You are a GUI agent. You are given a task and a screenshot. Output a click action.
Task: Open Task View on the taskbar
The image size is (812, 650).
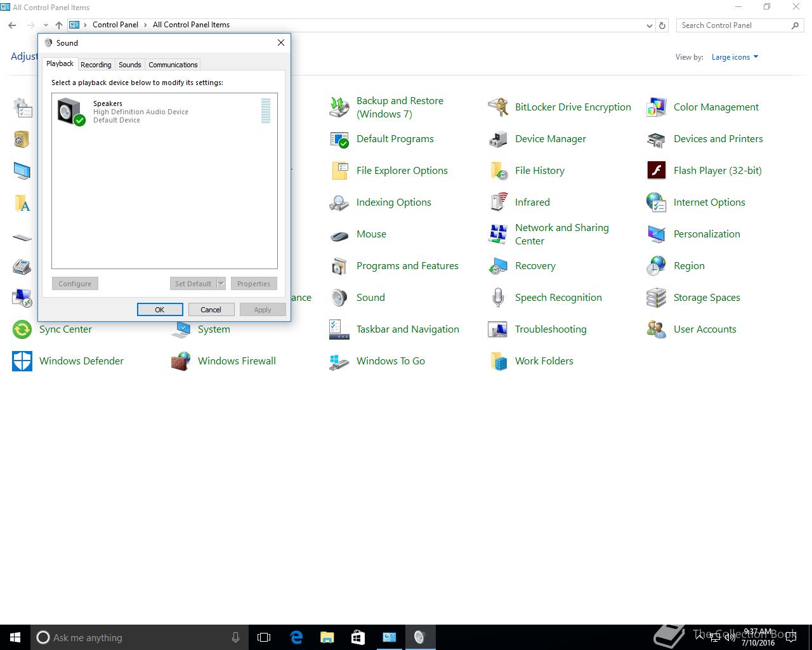(x=264, y=637)
